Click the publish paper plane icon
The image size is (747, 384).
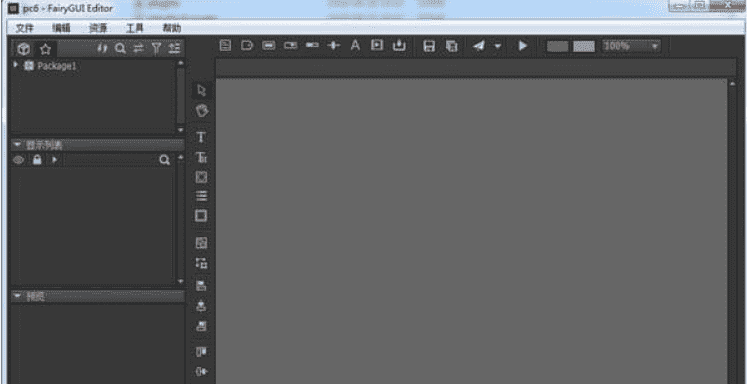[479, 46]
